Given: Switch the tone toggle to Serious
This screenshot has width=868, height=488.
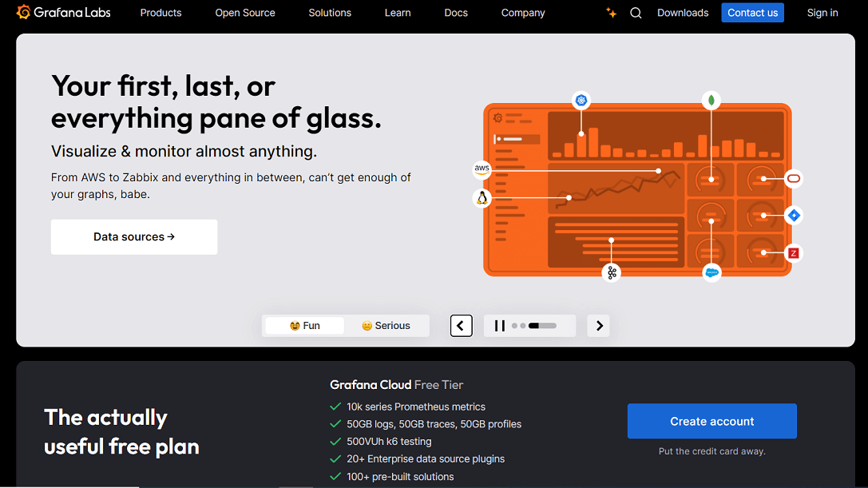Looking at the screenshot, I should click(386, 325).
